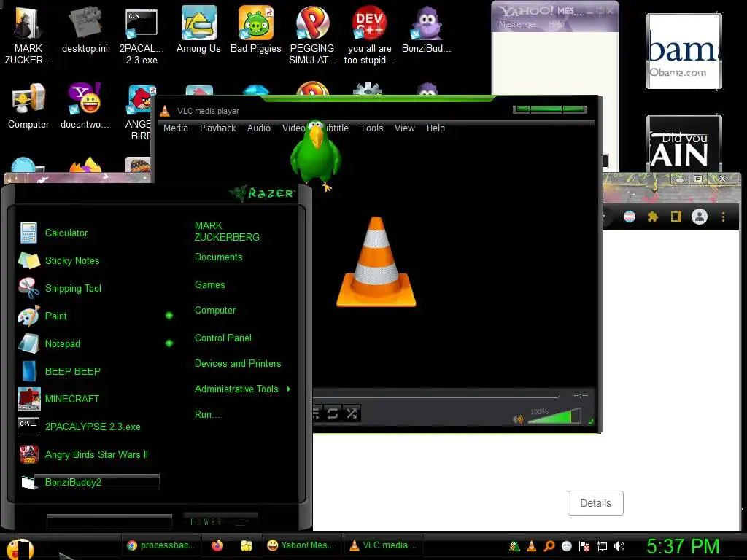Toggle VLC shuffle (random) playback
Screen dimensions: 747x560
point(352,413)
